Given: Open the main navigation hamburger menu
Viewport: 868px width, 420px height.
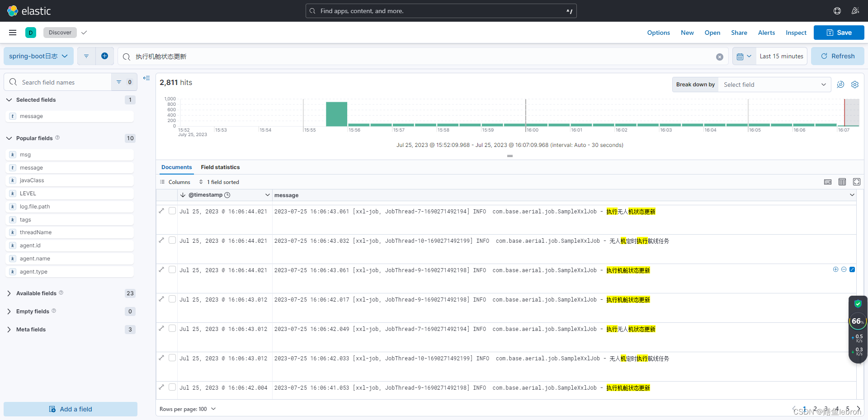Looking at the screenshot, I should pos(13,33).
